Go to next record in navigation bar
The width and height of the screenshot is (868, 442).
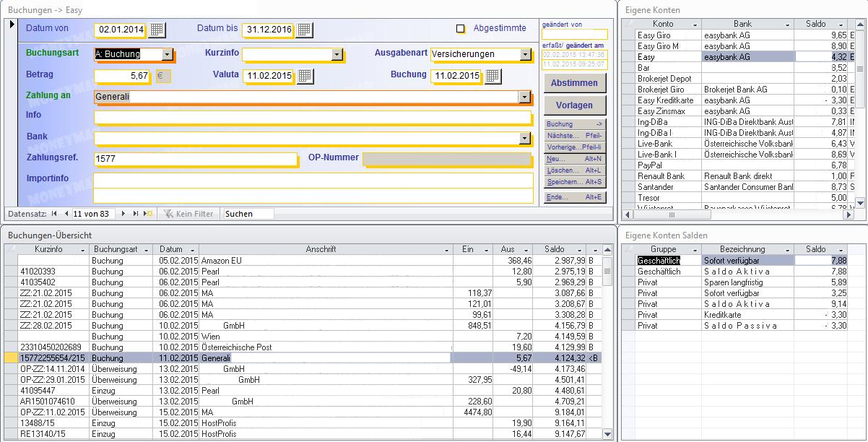123,214
